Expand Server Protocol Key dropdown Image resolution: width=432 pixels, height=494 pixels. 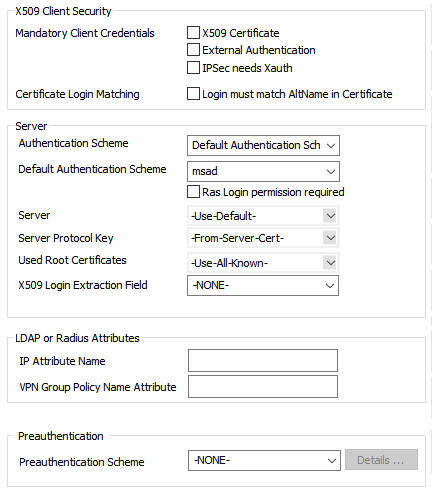(263, 238)
